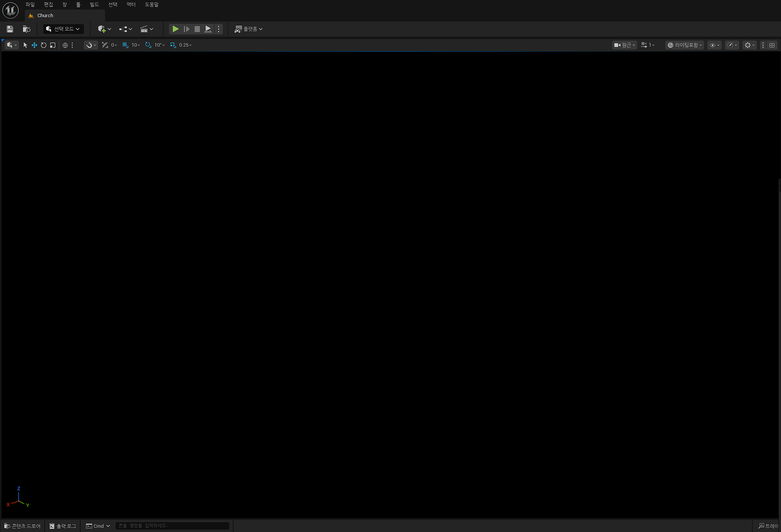Open the 콘텐츠 드로어 button
The height and width of the screenshot is (532, 781).
pyautogui.click(x=22, y=526)
